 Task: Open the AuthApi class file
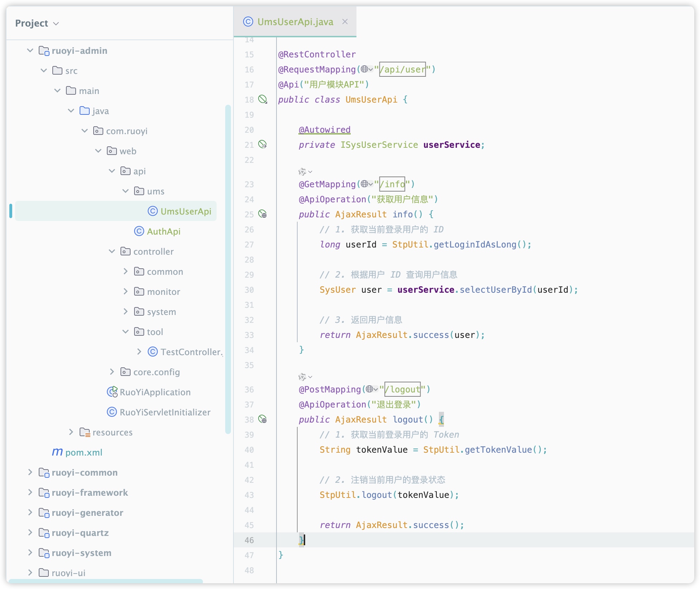pyautogui.click(x=164, y=231)
